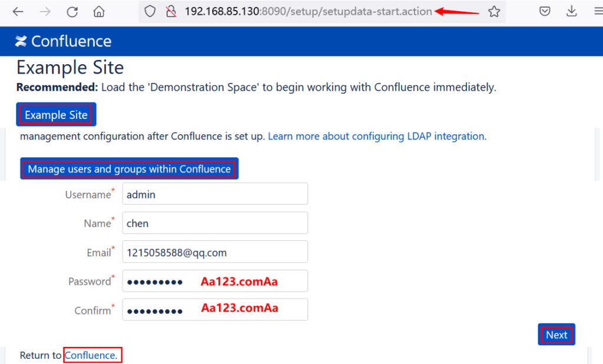Click the Example Site button
The height and width of the screenshot is (364, 603).
tap(56, 115)
